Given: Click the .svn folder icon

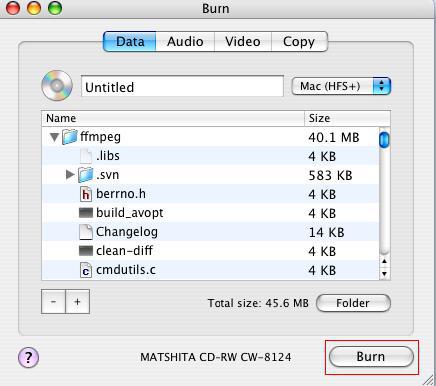Looking at the screenshot, I should coord(86,175).
